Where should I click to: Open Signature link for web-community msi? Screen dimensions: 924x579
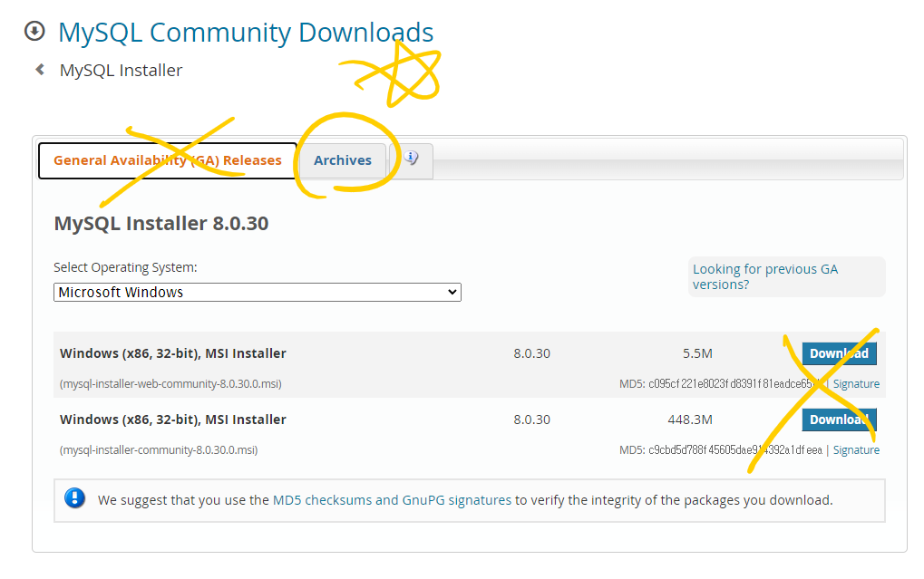tap(856, 384)
